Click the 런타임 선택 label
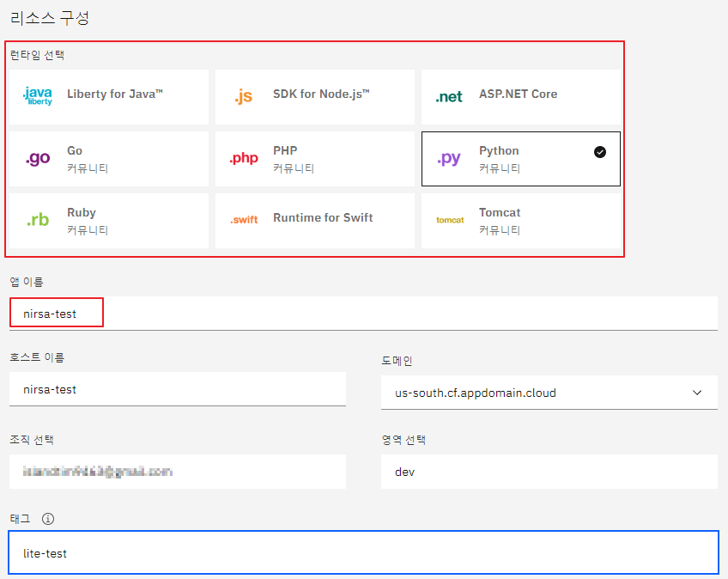This screenshot has height=579, width=728. coord(37,55)
